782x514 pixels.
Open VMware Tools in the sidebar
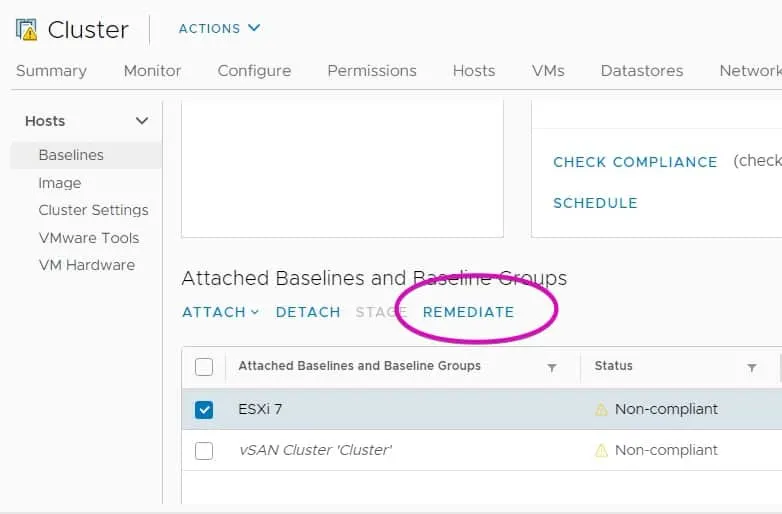pyautogui.click(x=89, y=238)
